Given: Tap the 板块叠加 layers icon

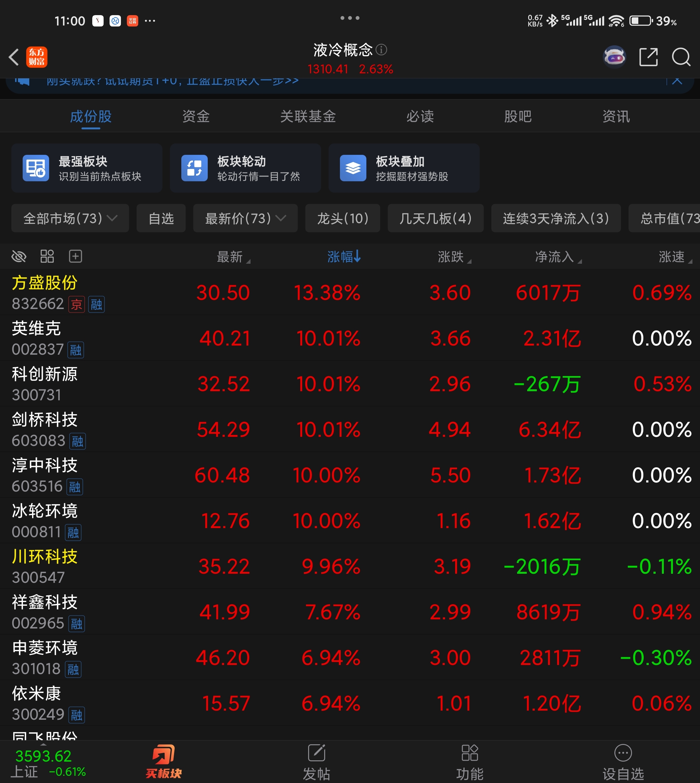Looking at the screenshot, I should (x=353, y=168).
